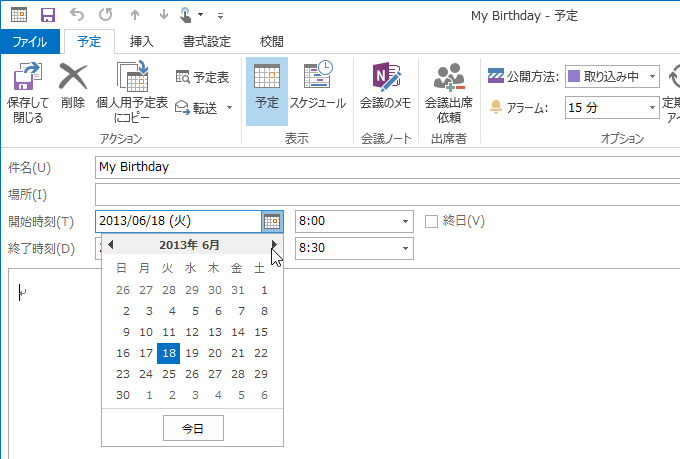Open the start date calendar picker icon
The image size is (680, 459).
[272, 221]
